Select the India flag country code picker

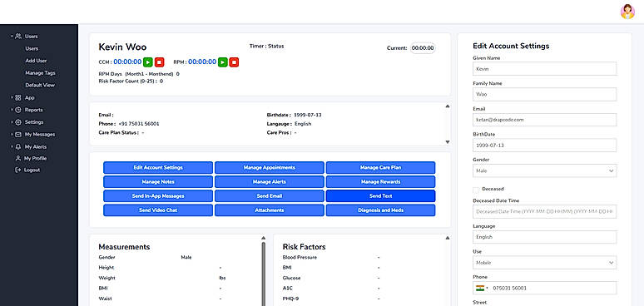(483, 288)
